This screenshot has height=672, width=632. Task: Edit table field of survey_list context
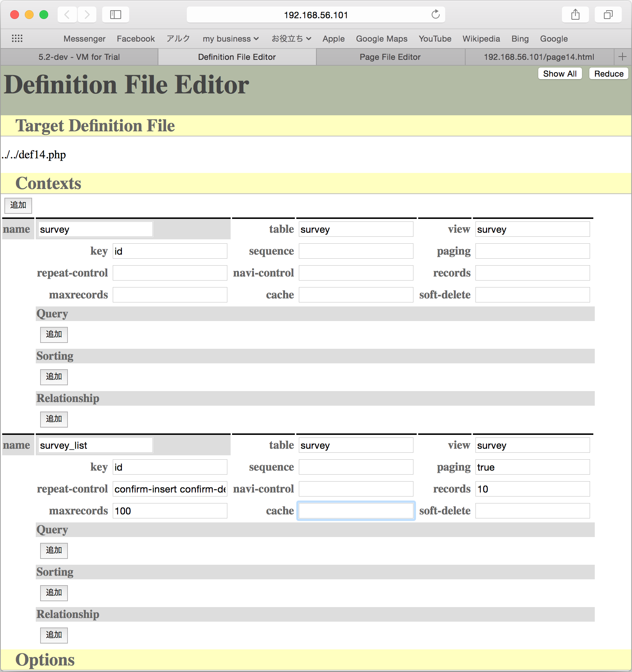pos(356,445)
